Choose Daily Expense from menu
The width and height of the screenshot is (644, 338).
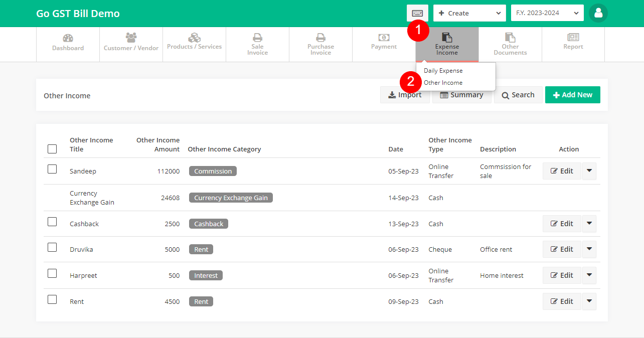(x=443, y=71)
